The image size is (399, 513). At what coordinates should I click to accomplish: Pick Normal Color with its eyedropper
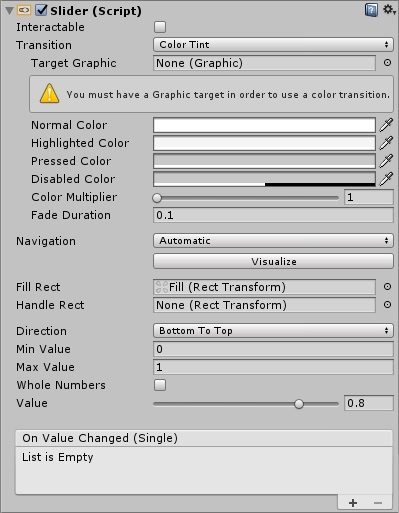386,125
